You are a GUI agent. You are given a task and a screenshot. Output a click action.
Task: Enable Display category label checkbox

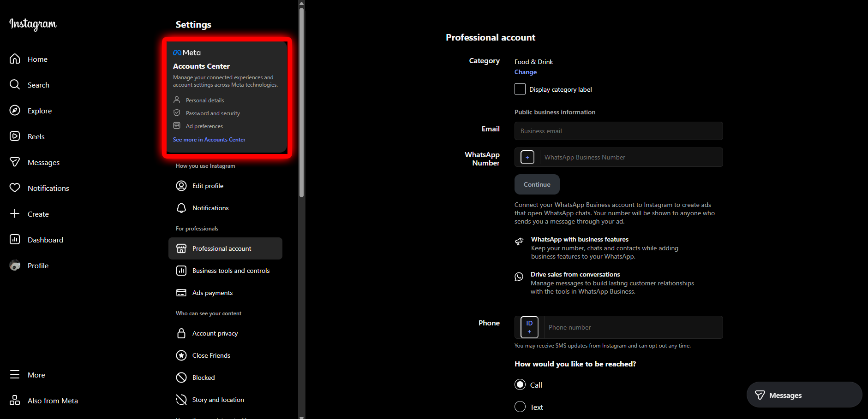tap(520, 89)
